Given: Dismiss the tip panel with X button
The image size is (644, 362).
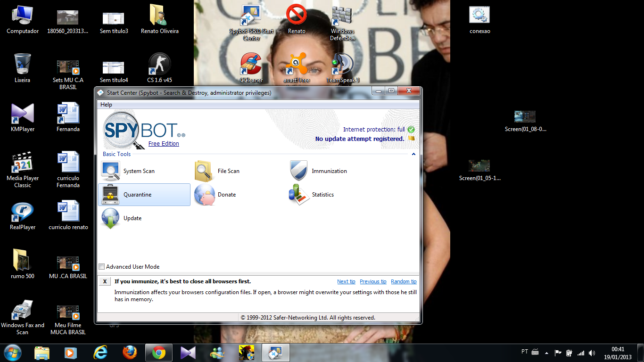Looking at the screenshot, I should [105, 281].
